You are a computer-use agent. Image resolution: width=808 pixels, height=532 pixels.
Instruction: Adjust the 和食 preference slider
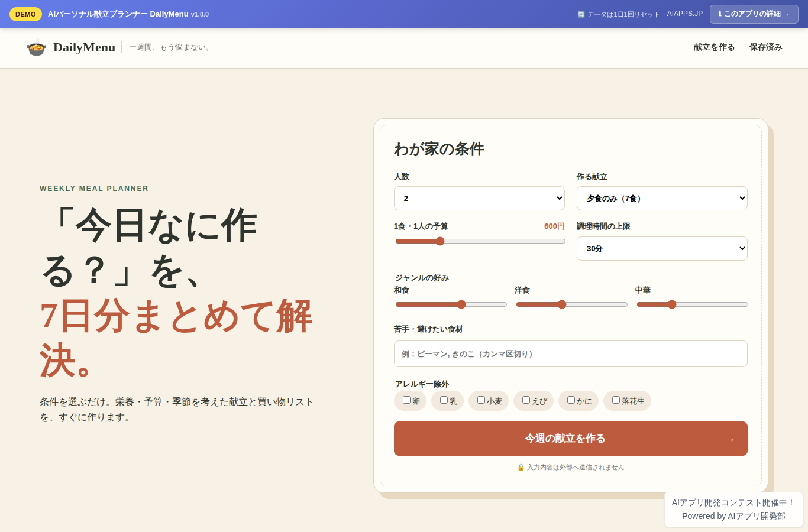pos(451,304)
